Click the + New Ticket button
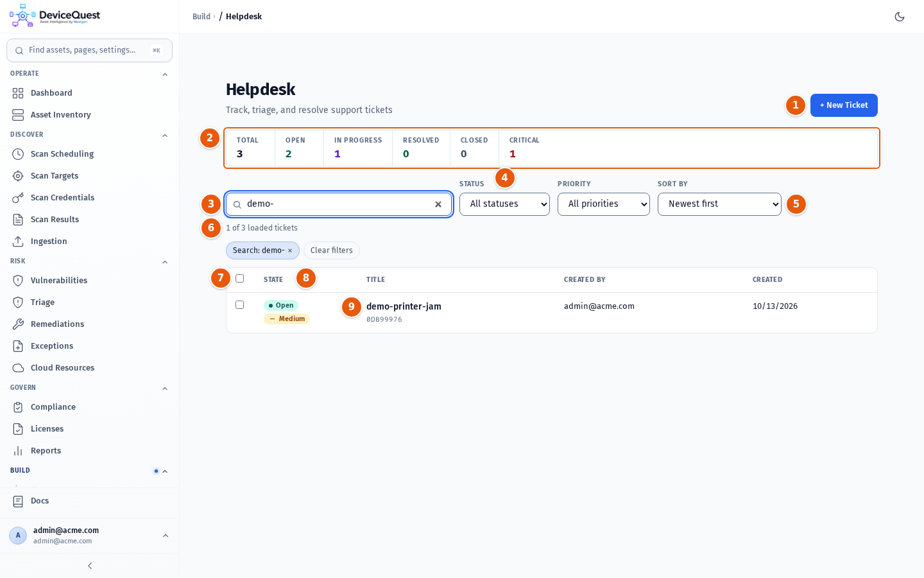This screenshot has height=578, width=924. tap(844, 105)
